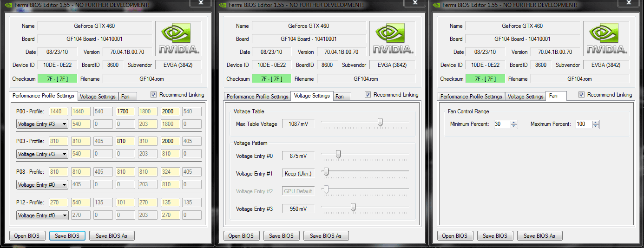Click NVIDIA logo in Performance Profile window
Screen dimensions: 644x248
click(178, 38)
